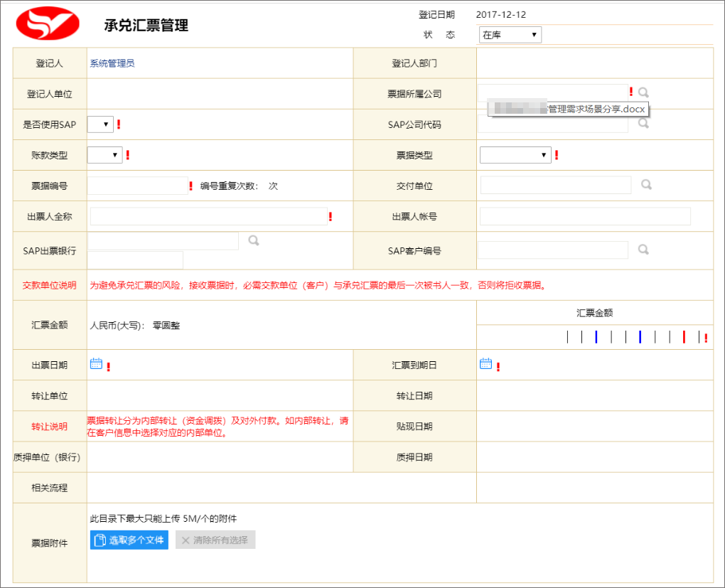Click the 交款单位说明 label
725x588 pixels.
pos(50,285)
